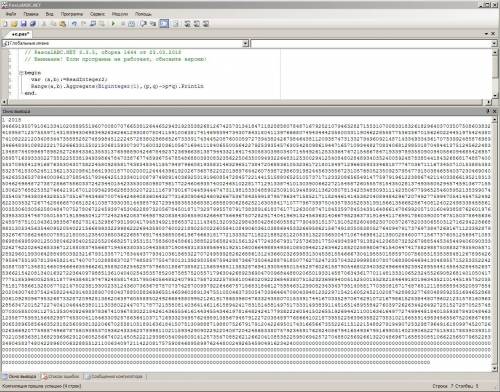Click the output window scrollbar up arrow
The image size is (500, 392).
[494, 119]
